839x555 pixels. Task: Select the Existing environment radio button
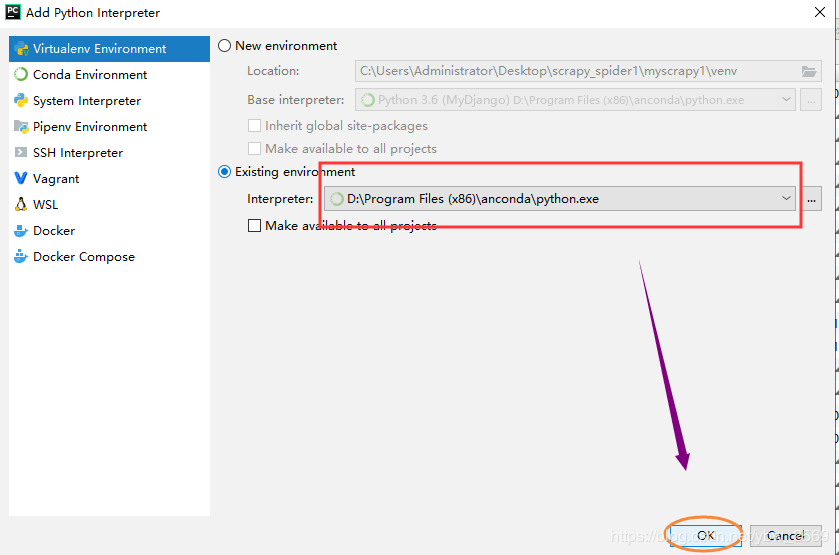tap(225, 172)
